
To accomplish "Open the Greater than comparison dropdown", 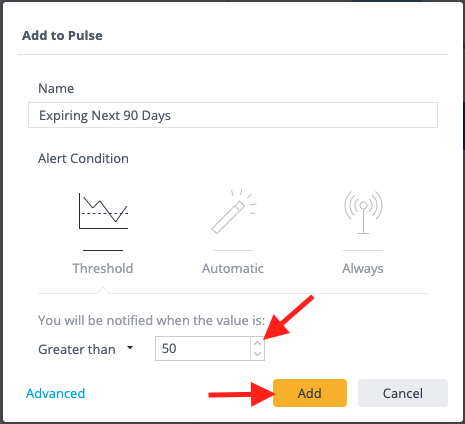I will tap(86, 349).
